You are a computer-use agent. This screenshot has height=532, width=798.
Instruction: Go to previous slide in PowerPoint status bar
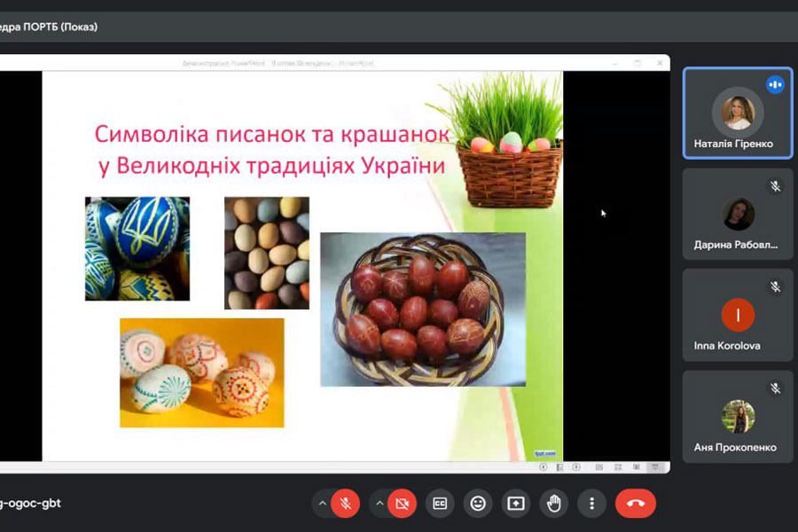point(543,467)
